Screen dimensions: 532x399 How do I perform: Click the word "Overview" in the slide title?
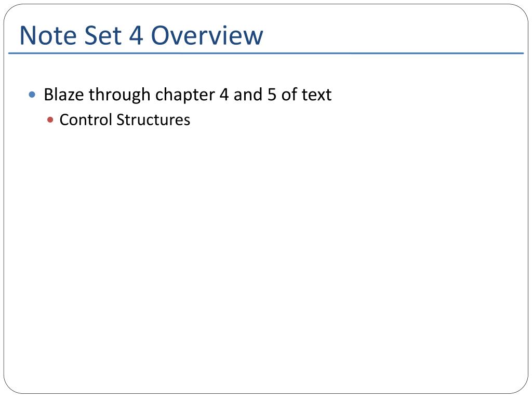pos(207,35)
